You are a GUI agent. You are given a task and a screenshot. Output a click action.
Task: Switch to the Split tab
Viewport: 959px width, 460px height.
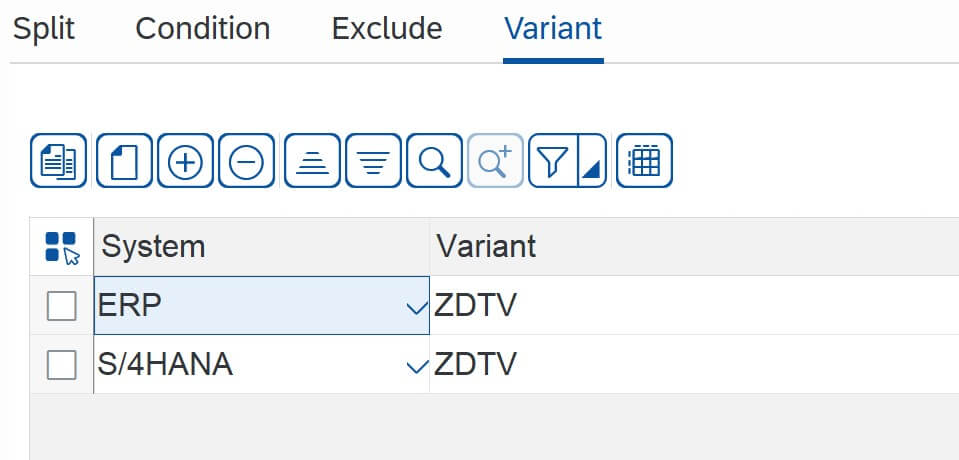[44, 29]
